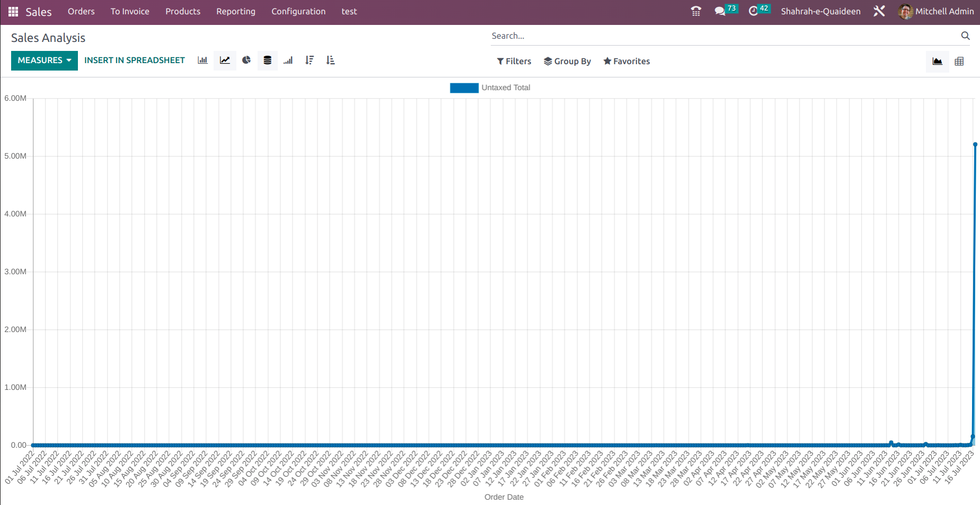Toggle the stacked chart option
This screenshot has width=980, height=505.
[268, 60]
